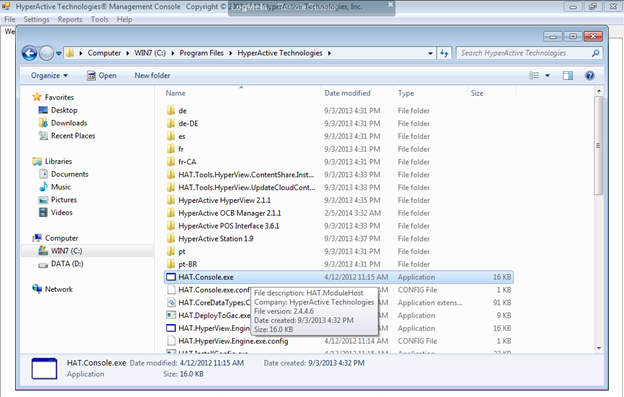Open the Settings menu in Management Console
Viewport: 624px width, 397px height.
click(36, 19)
